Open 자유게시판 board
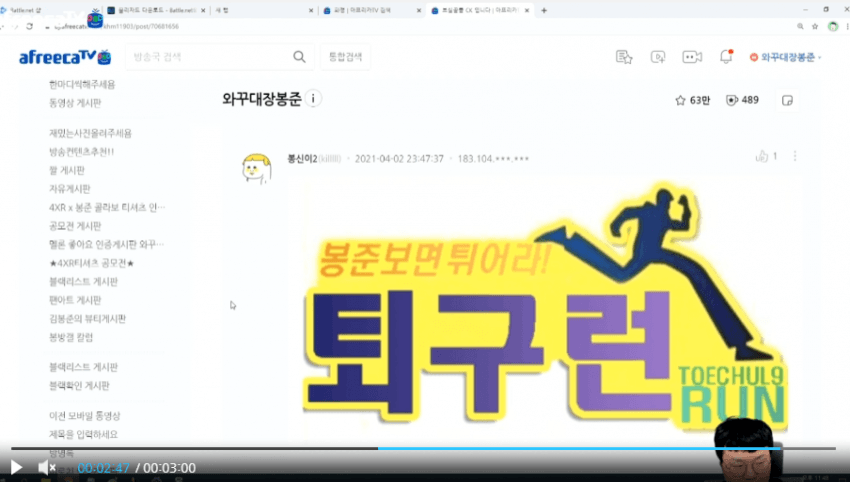Image resolution: width=850 pixels, height=482 pixels. (x=69, y=189)
